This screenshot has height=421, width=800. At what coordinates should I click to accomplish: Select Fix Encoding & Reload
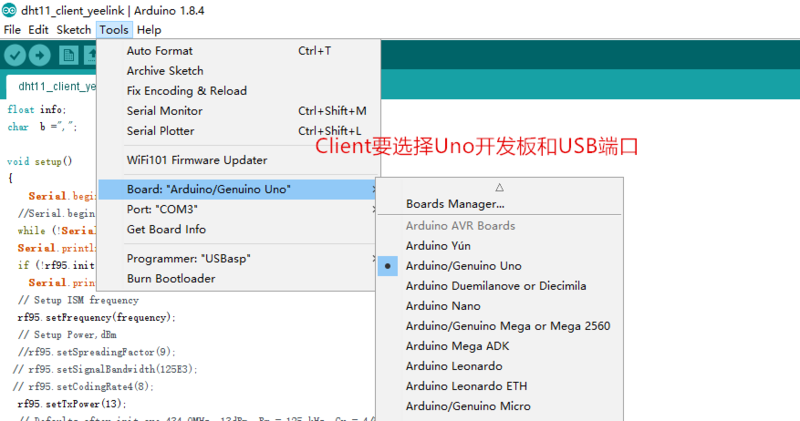(239, 91)
